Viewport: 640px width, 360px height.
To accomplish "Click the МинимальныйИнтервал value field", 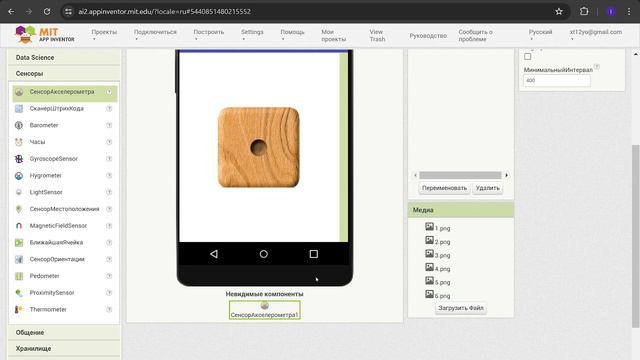I will (557, 80).
